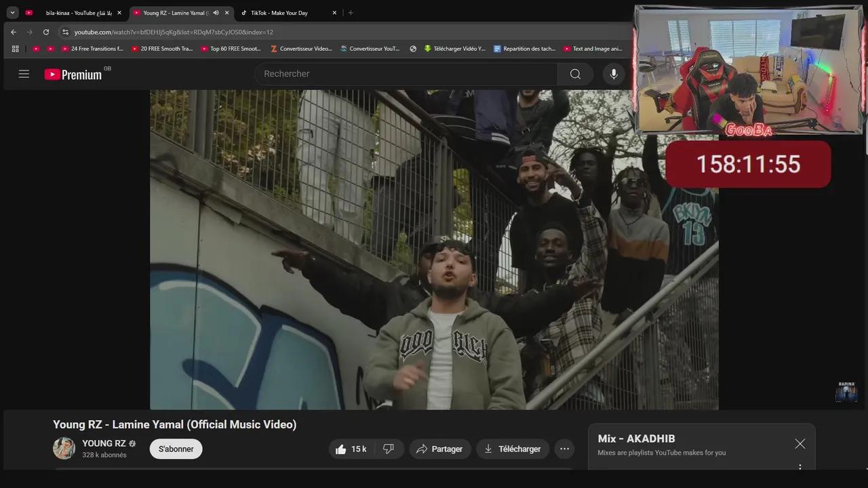Open 'Télécharger Vidéo Y...' bookmark
Image resolution: width=868 pixels, height=488 pixels.
pos(455,49)
